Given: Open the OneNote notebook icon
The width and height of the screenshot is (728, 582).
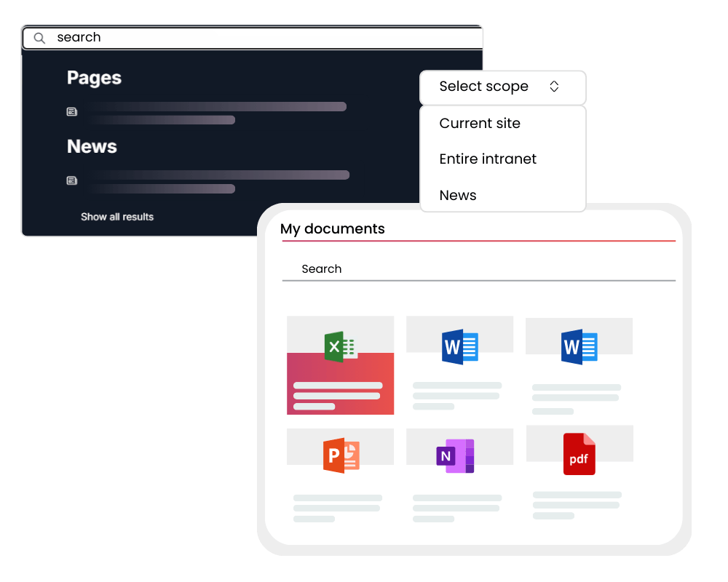Looking at the screenshot, I should coord(455,456).
